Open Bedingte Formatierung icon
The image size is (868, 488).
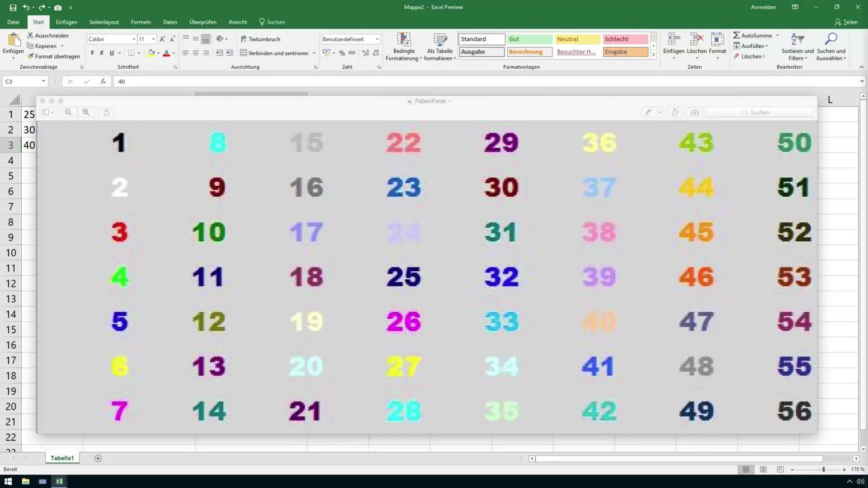[404, 39]
